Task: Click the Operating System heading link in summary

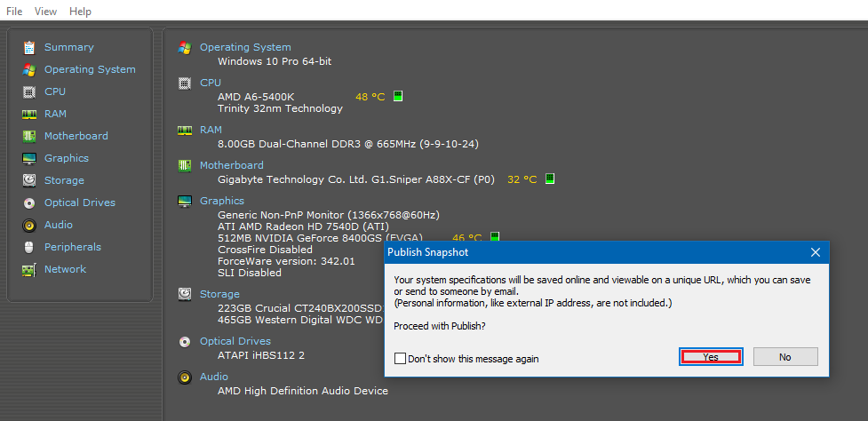Action: (245, 48)
